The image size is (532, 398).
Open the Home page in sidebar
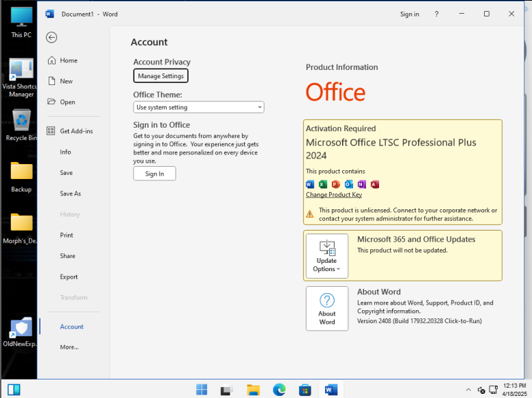[69, 60]
